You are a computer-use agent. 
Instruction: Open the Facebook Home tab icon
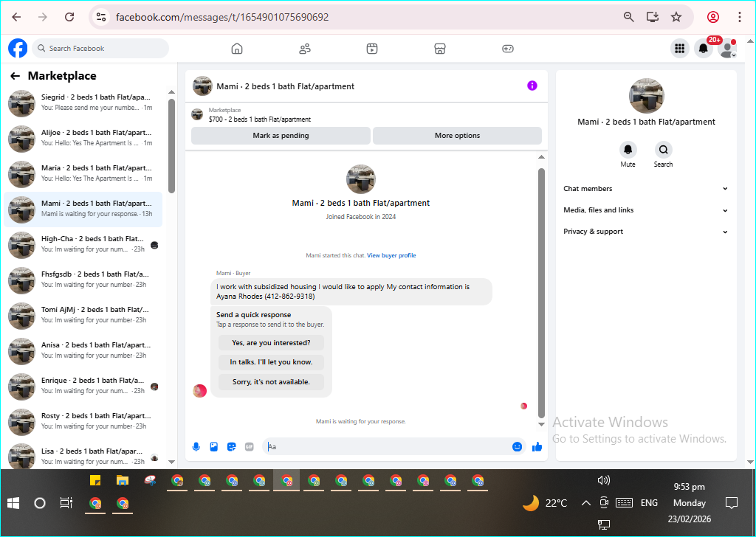click(237, 49)
